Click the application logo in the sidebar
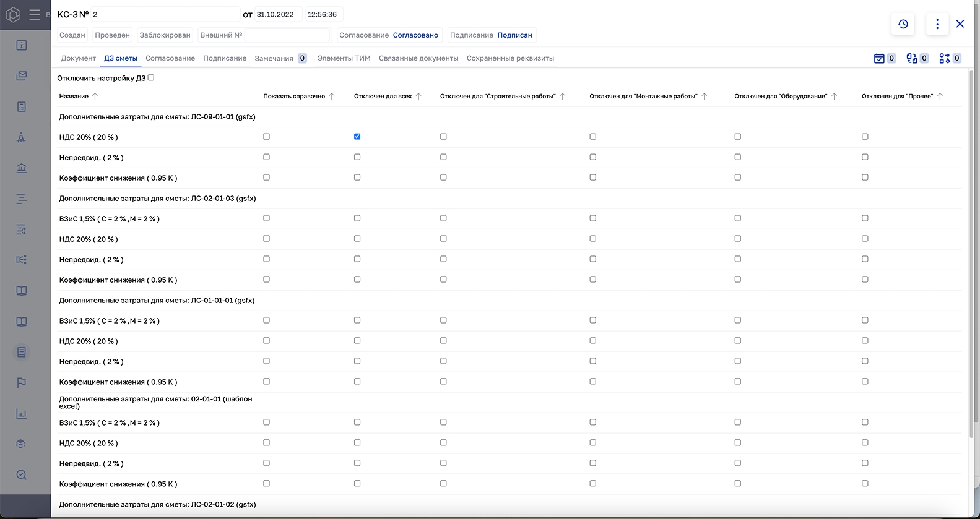Image resolution: width=980 pixels, height=519 pixels. click(13, 14)
